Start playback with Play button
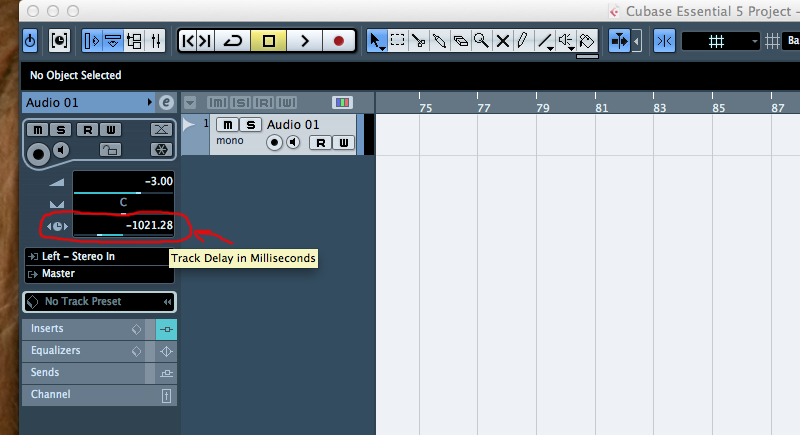Image resolution: width=800 pixels, height=435 pixels. pyautogui.click(x=305, y=41)
